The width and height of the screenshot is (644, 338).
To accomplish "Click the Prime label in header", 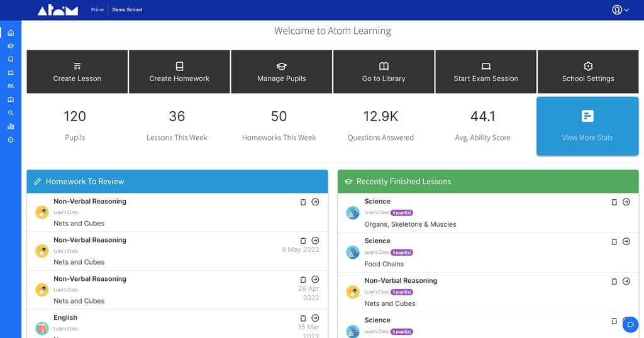I will click(x=97, y=10).
